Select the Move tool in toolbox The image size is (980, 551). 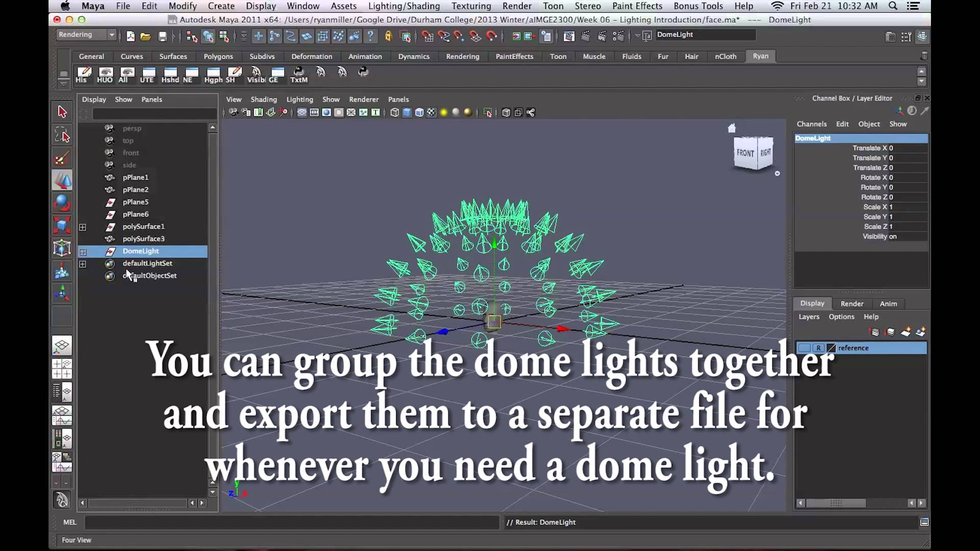tap(62, 180)
